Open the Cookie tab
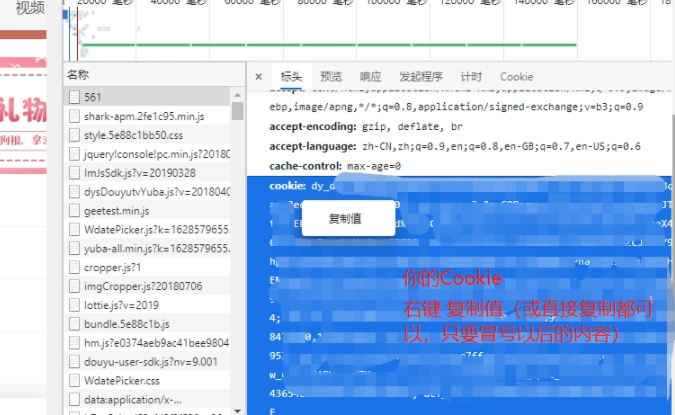The image size is (675, 415). point(516,77)
